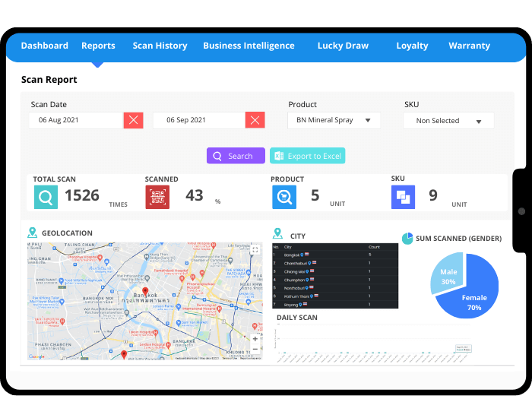Click the Export to Excel button
Viewport: 532px width, 418px height.
coord(307,156)
